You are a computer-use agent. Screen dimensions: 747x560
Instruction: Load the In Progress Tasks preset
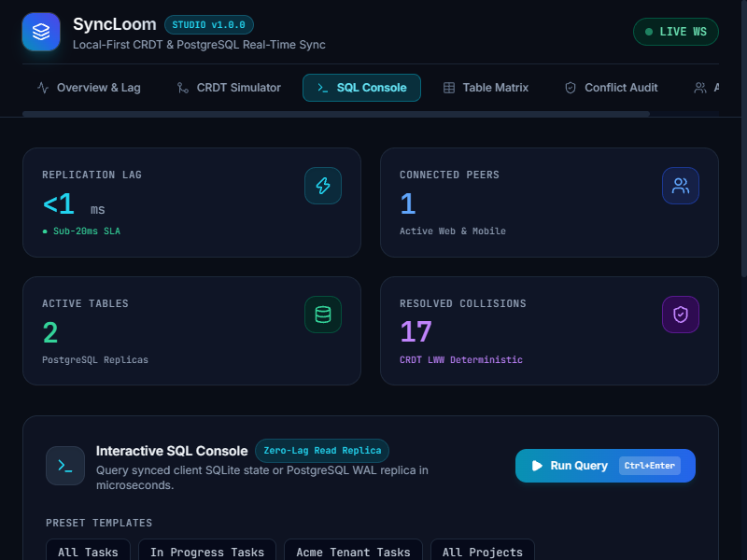tap(207, 552)
